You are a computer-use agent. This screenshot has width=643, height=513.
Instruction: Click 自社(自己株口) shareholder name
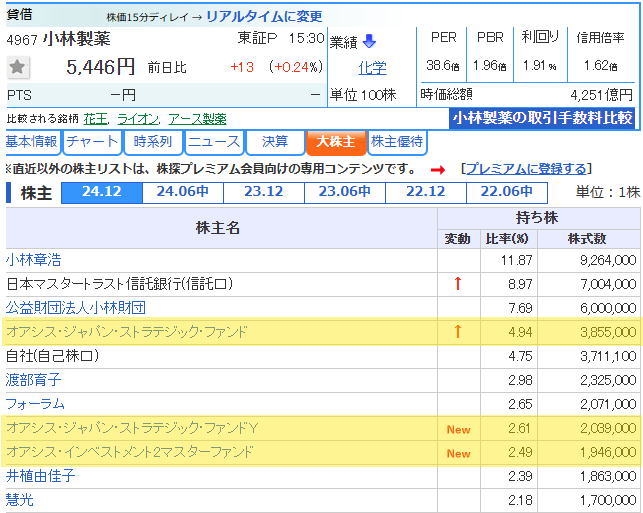(52, 356)
